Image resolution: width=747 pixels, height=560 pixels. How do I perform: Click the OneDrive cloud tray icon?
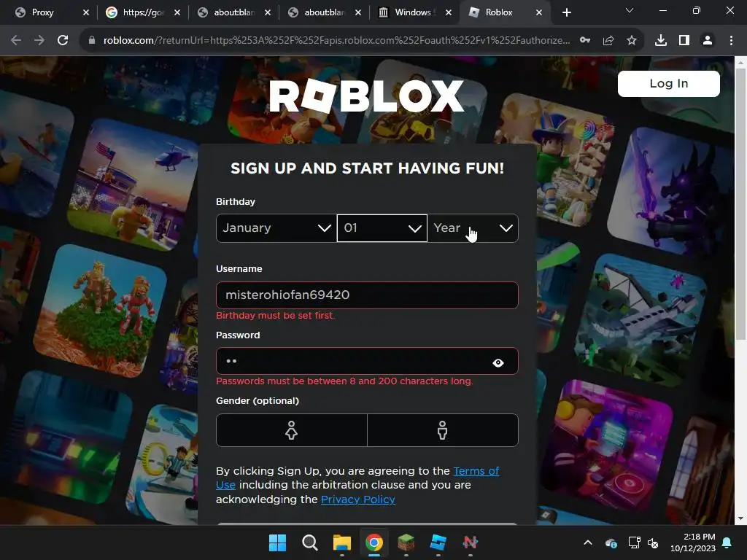tap(611, 542)
